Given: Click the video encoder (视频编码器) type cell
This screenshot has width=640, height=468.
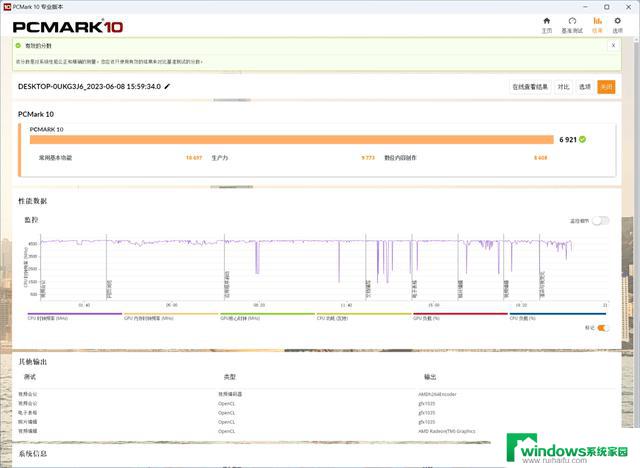Looking at the screenshot, I should 230,395.
